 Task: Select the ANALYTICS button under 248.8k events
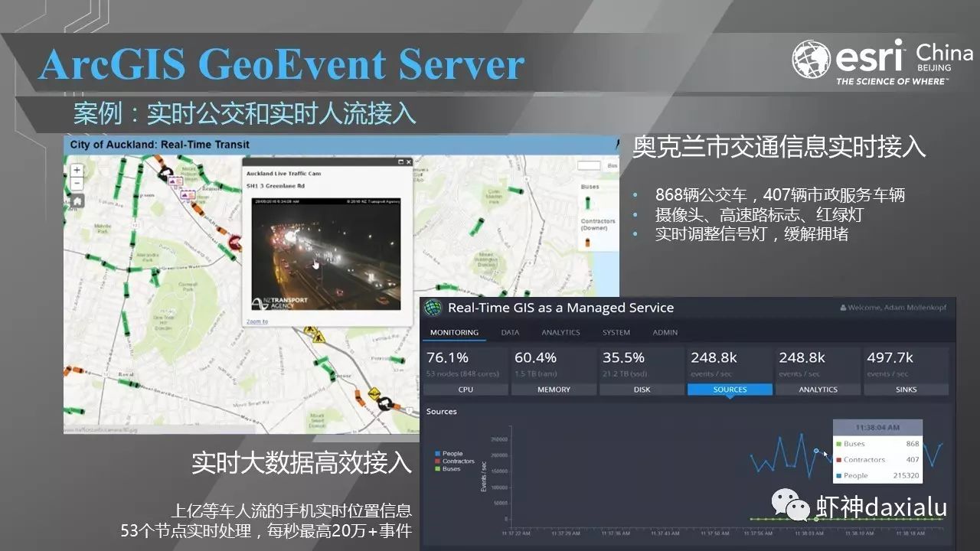(818, 390)
